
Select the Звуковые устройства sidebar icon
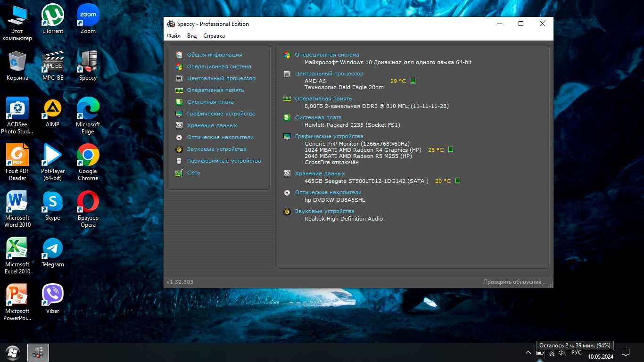click(x=179, y=149)
